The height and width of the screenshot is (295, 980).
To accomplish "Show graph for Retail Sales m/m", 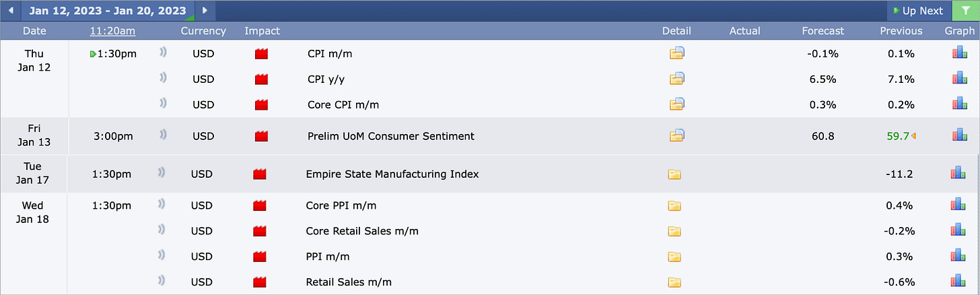I will (x=958, y=282).
